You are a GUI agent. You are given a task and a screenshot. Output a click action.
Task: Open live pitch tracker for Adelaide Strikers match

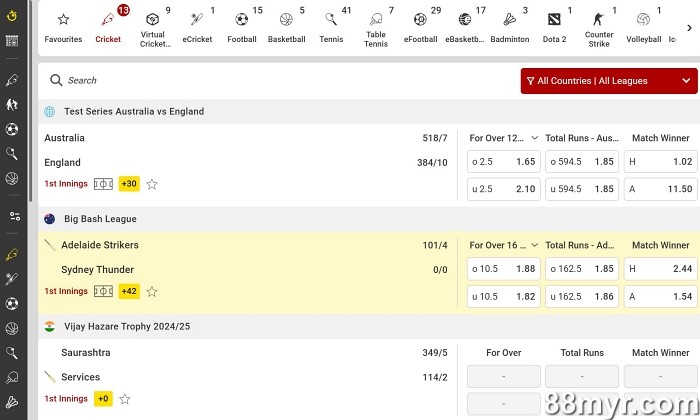tap(103, 291)
